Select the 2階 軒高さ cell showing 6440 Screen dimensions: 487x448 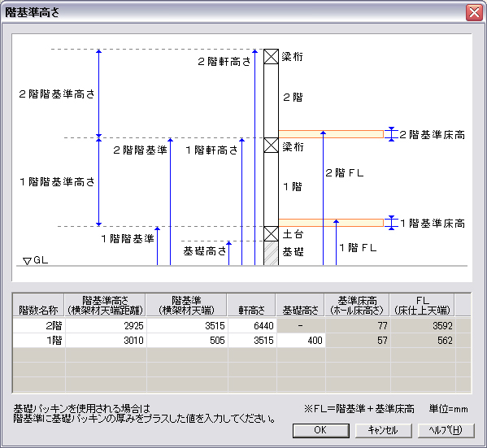(x=252, y=325)
